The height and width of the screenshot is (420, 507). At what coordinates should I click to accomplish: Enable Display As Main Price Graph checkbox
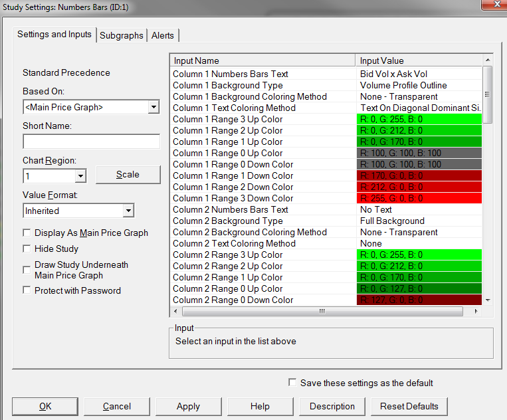click(x=27, y=233)
